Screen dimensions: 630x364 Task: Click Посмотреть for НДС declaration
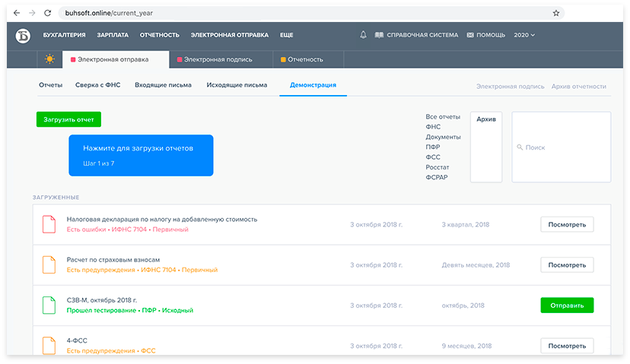[x=567, y=224]
